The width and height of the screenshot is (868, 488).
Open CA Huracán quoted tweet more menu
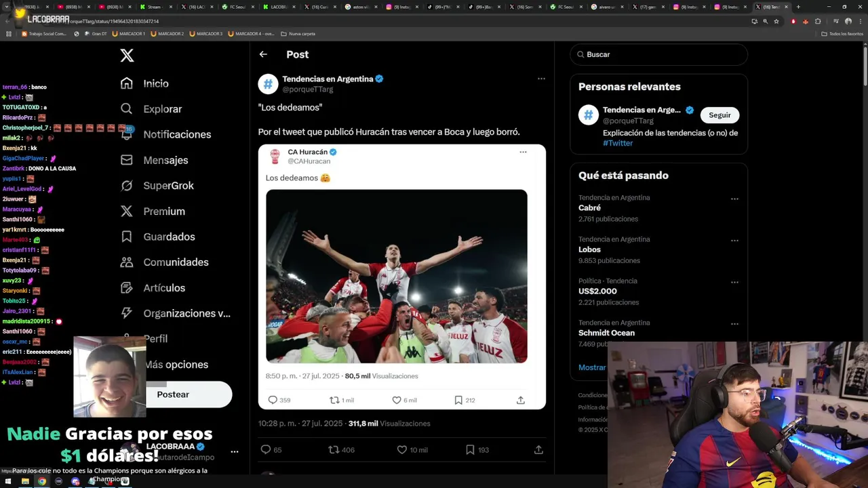523,152
